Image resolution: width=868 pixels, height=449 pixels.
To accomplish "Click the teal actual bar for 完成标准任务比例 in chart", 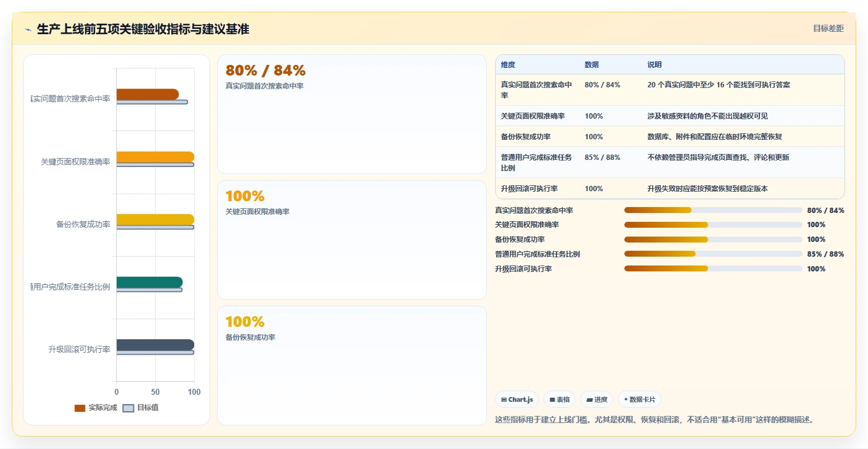I will (x=149, y=283).
